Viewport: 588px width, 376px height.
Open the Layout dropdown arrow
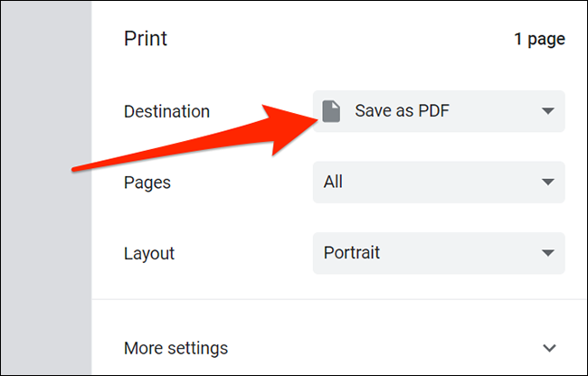point(546,253)
